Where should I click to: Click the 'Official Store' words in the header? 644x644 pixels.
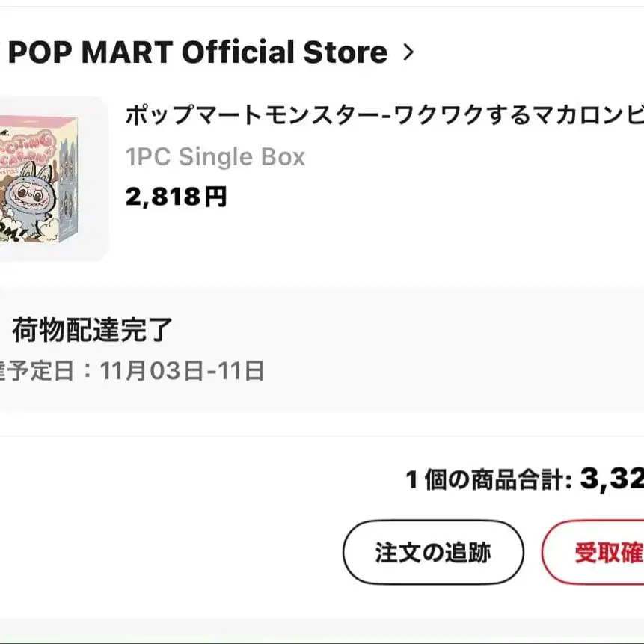point(285,52)
